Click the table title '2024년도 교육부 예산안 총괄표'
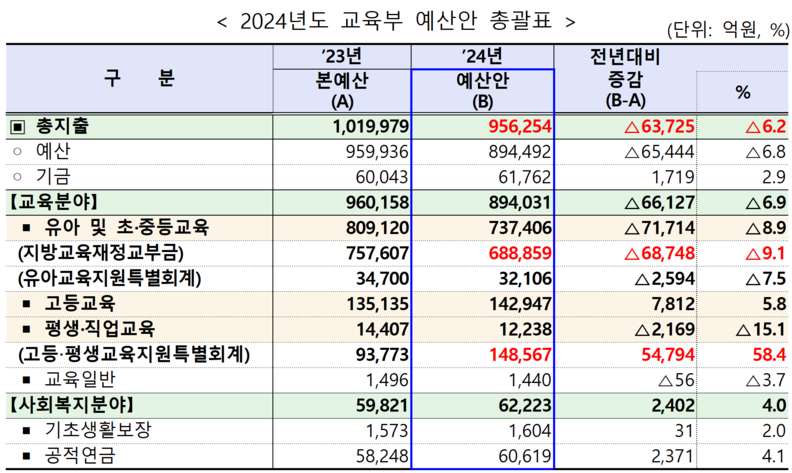Screen dimensions: 792x473 point(395,21)
